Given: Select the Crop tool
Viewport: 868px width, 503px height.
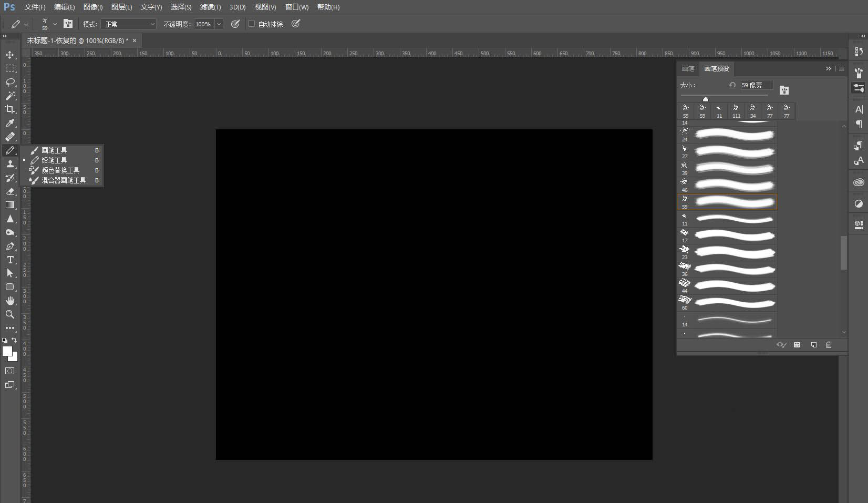Looking at the screenshot, I should pos(10,109).
